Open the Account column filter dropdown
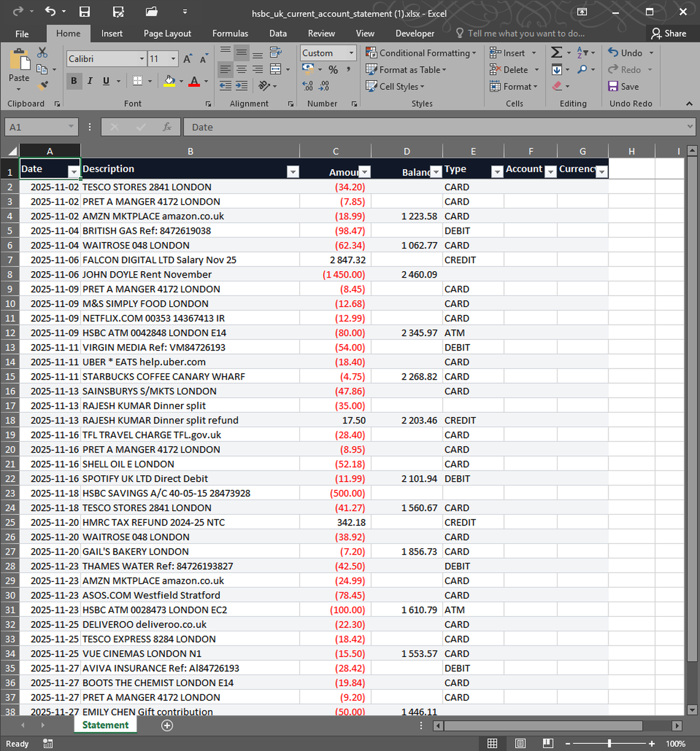Viewport: 700px width, 751px height. 550,171
